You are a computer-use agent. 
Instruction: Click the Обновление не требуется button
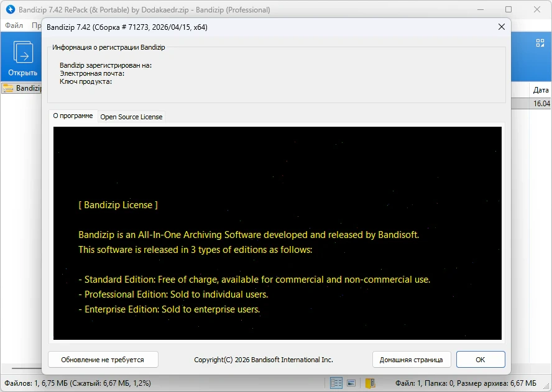coord(103,359)
